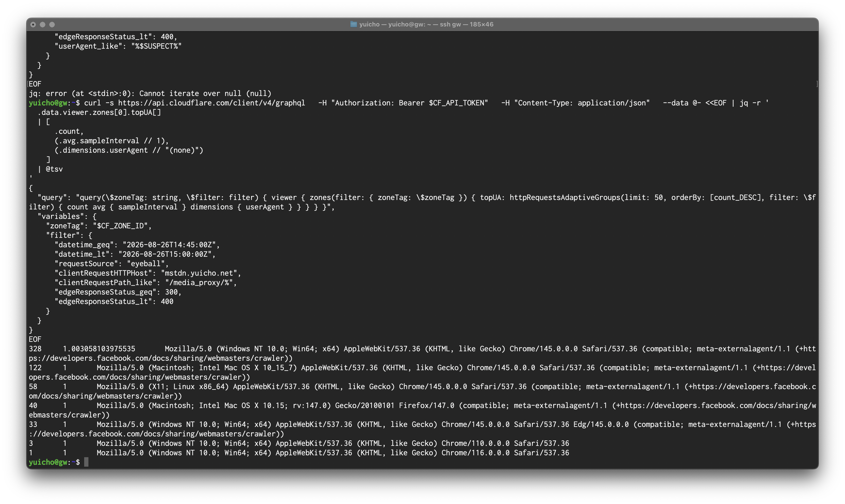Click the count '328' in the results
This screenshot has width=845, height=504.
(x=35, y=349)
